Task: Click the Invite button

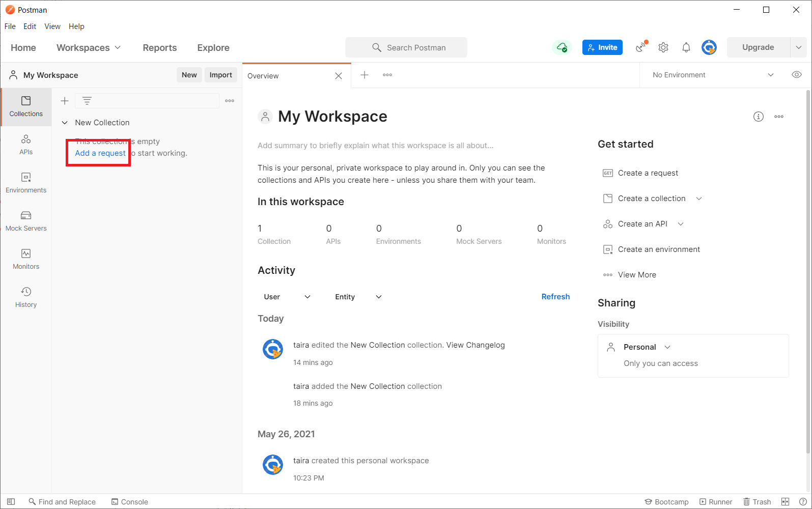Action: pos(602,47)
